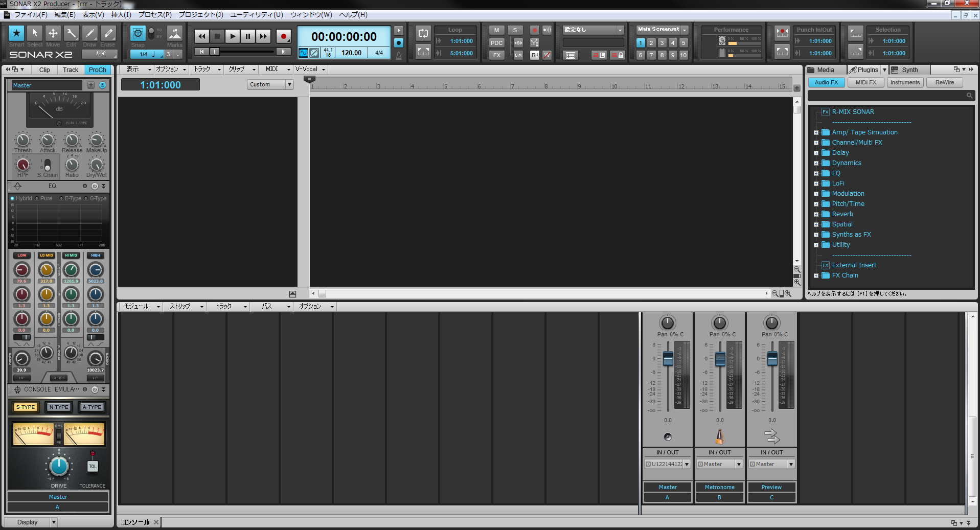Select screenset number 10

pos(683,55)
